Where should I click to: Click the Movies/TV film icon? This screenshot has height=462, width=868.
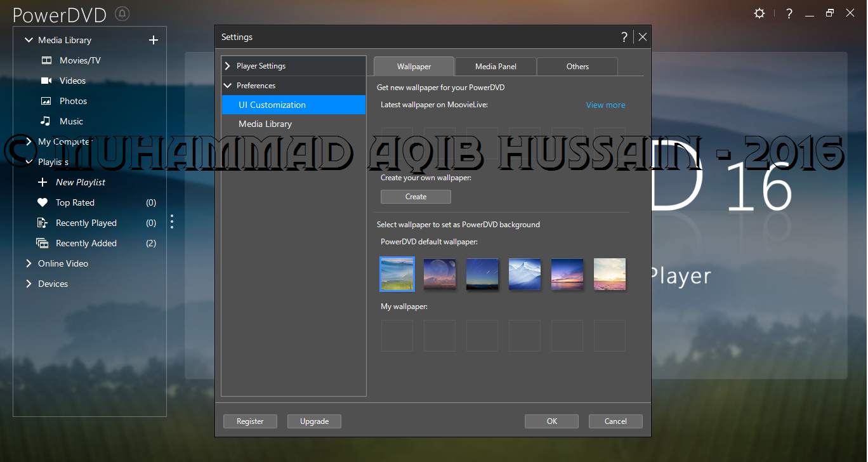(46, 60)
